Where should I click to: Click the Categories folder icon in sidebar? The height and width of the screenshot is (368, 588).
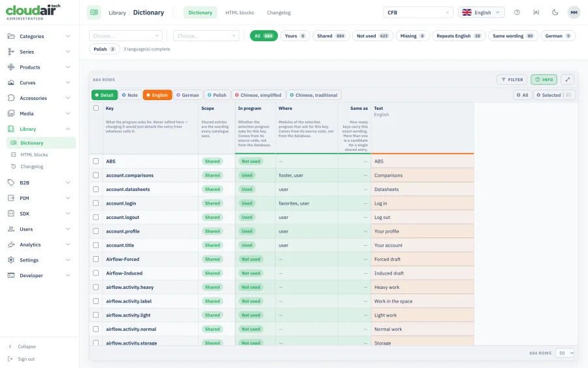(x=11, y=36)
